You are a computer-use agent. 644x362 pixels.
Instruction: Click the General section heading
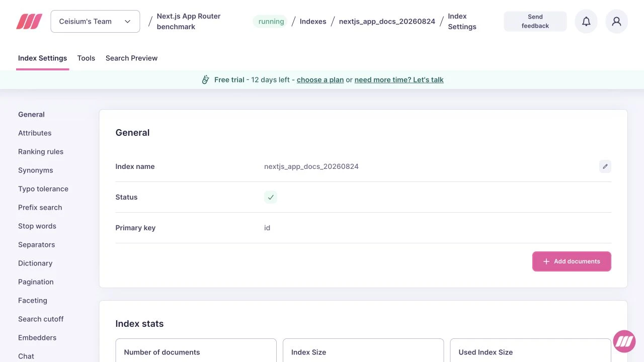coord(132,133)
